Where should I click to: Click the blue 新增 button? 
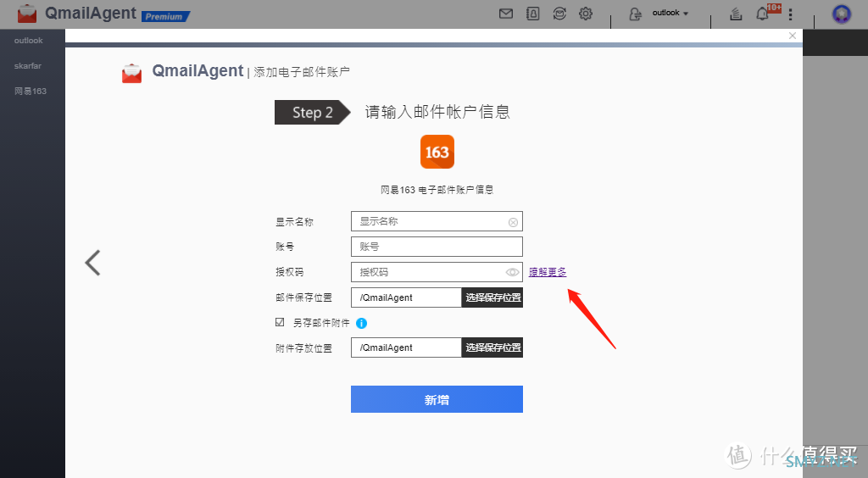point(437,399)
